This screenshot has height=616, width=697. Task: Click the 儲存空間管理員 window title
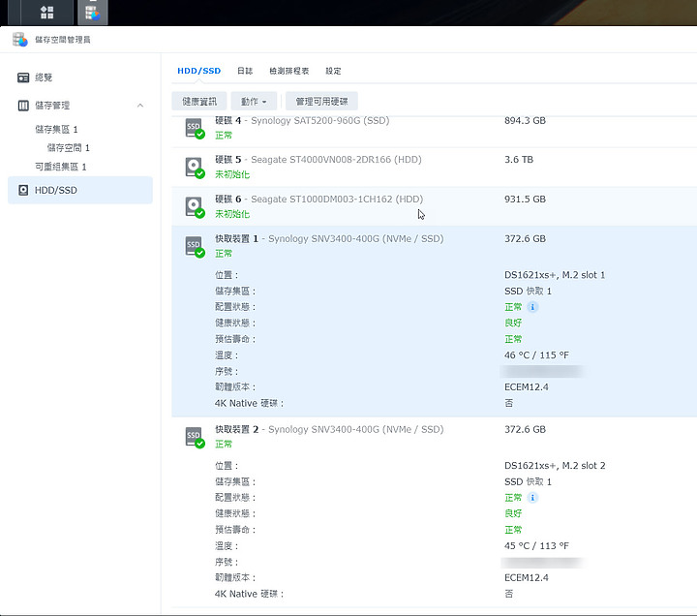click(63, 40)
